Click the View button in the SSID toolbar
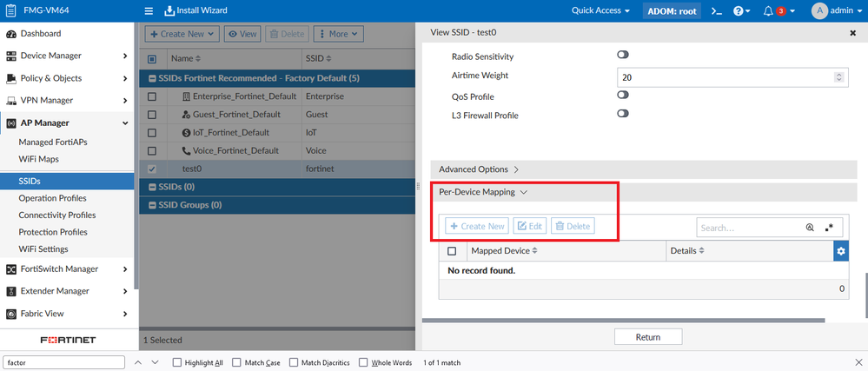 point(242,34)
